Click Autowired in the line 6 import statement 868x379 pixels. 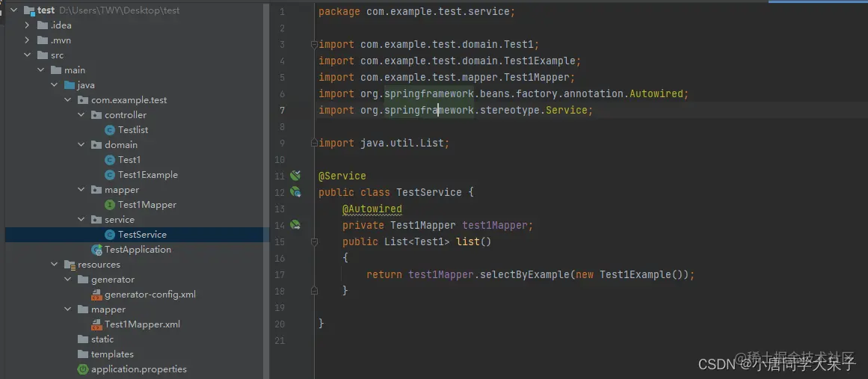pyautogui.click(x=656, y=93)
